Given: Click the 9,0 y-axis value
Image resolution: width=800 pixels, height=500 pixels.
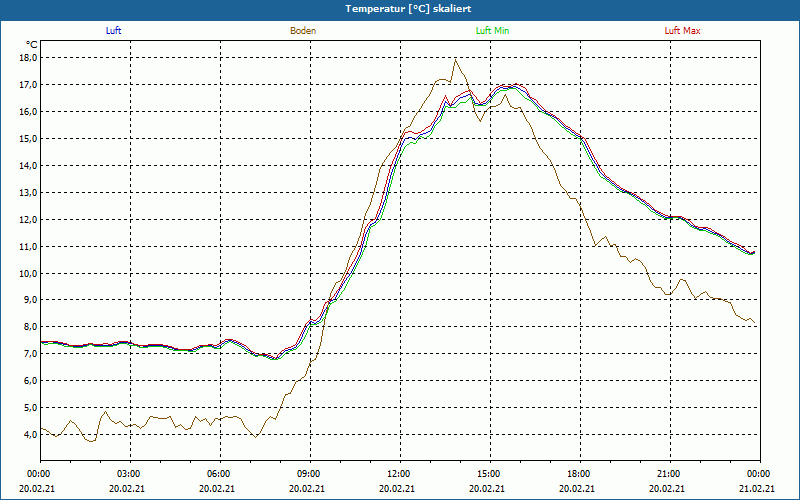Looking at the screenshot, I should click(x=32, y=300).
